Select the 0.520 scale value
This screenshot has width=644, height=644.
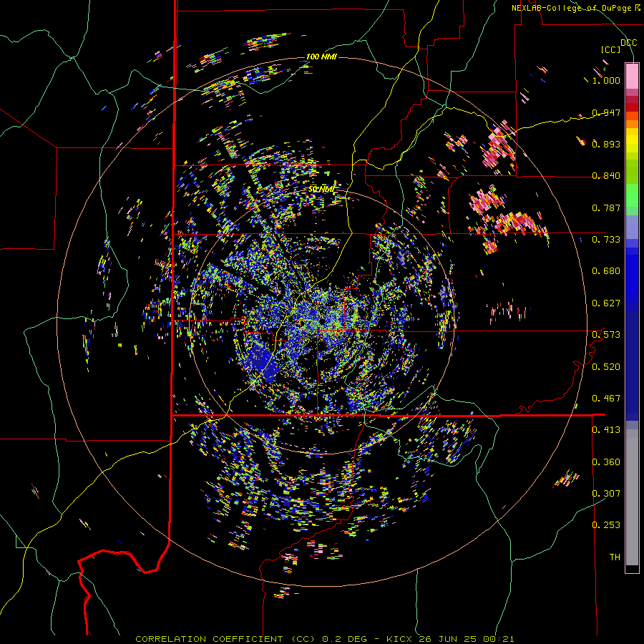point(606,366)
